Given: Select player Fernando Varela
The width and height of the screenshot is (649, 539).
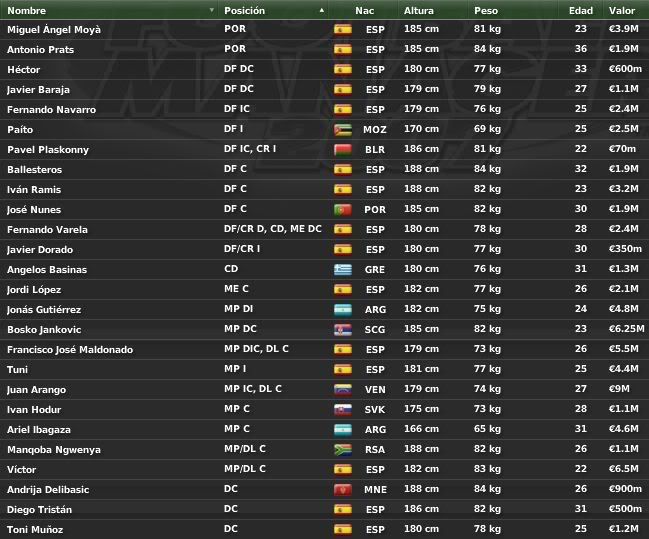Looking at the screenshot, I should coord(47,230).
